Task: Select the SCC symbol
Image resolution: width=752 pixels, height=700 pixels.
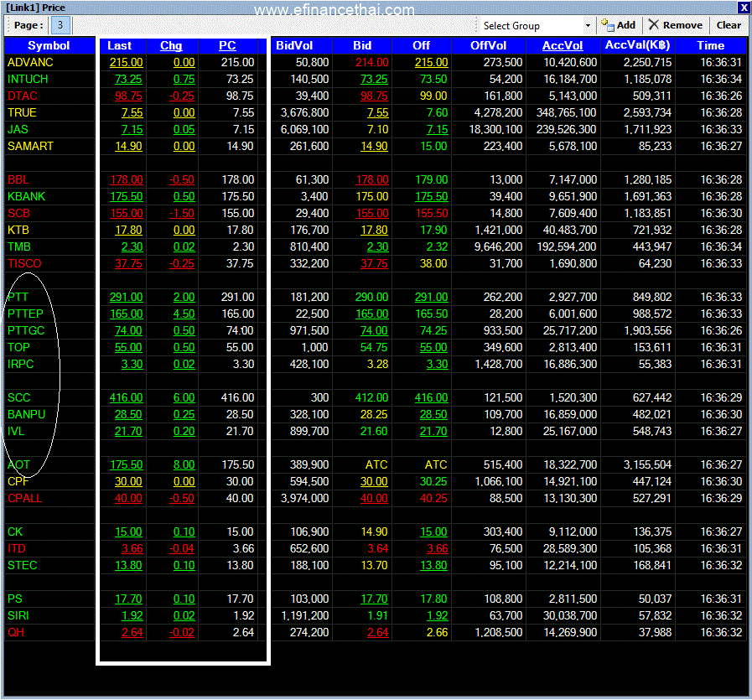Action: click(x=18, y=398)
